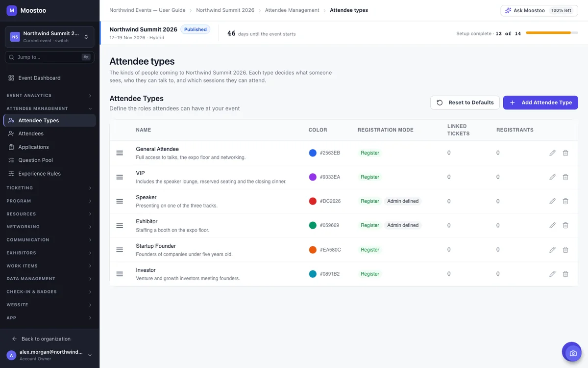Open Attendee Management breadcrumb

[292, 10]
